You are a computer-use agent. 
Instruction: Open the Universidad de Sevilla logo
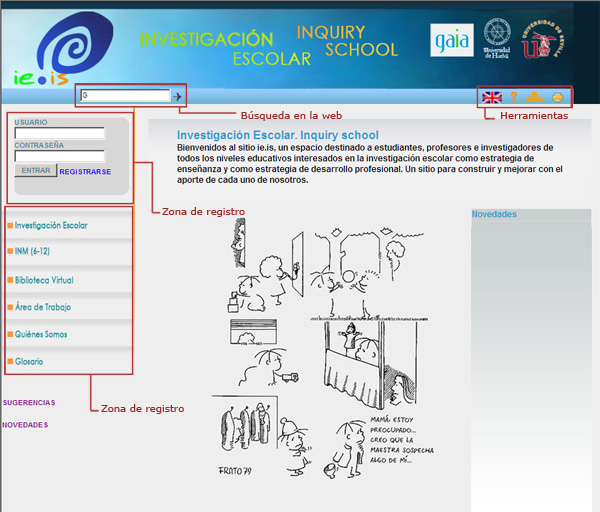[x=543, y=39]
